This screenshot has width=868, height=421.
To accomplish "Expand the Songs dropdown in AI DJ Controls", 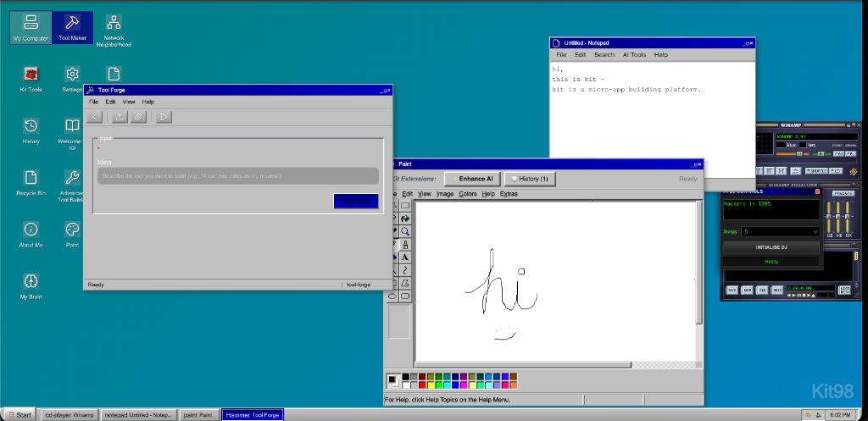I will click(x=781, y=232).
